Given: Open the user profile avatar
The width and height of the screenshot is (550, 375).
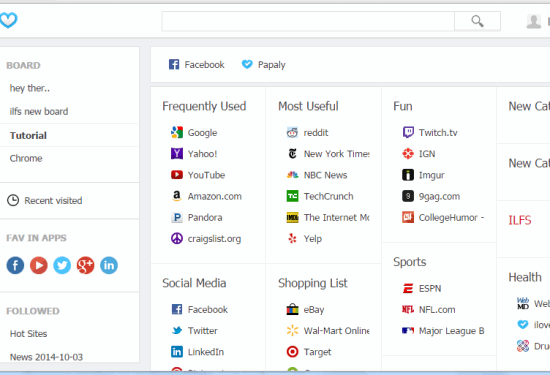Looking at the screenshot, I should 534,21.
